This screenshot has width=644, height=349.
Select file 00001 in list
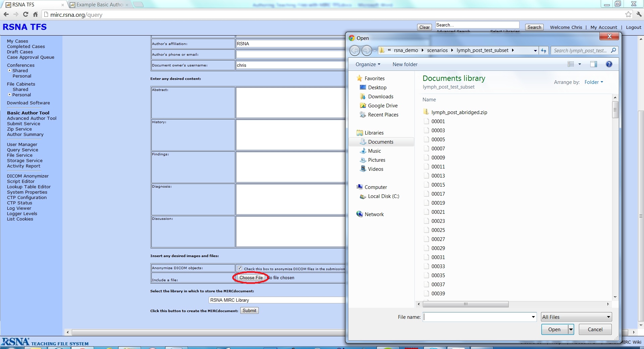pos(438,121)
